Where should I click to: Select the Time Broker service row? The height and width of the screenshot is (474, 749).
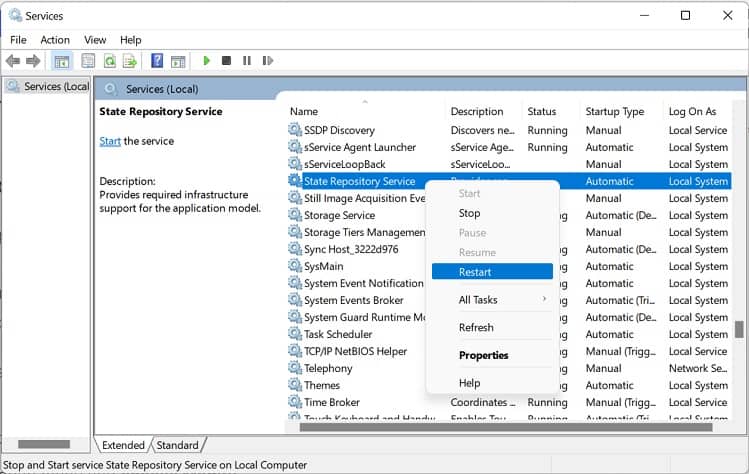[x=509, y=402]
